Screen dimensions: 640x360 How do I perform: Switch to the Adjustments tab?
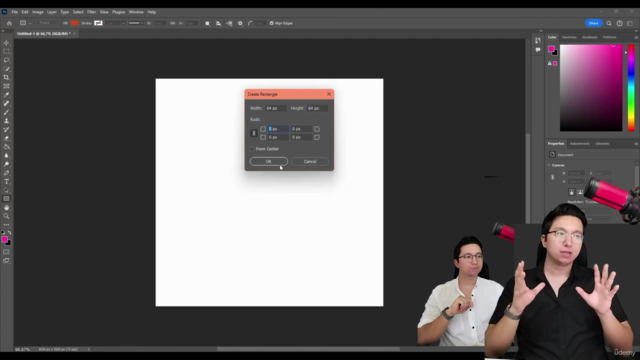pos(580,144)
